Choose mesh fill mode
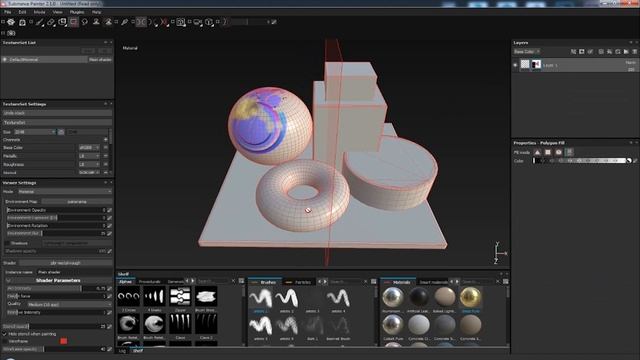640x360 pixels. click(x=558, y=152)
